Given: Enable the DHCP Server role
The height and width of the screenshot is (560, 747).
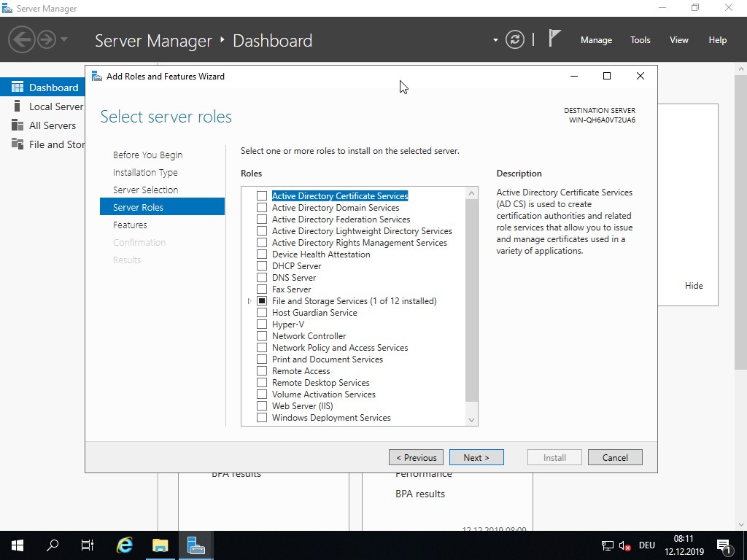Looking at the screenshot, I should pyautogui.click(x=262, y=265).
